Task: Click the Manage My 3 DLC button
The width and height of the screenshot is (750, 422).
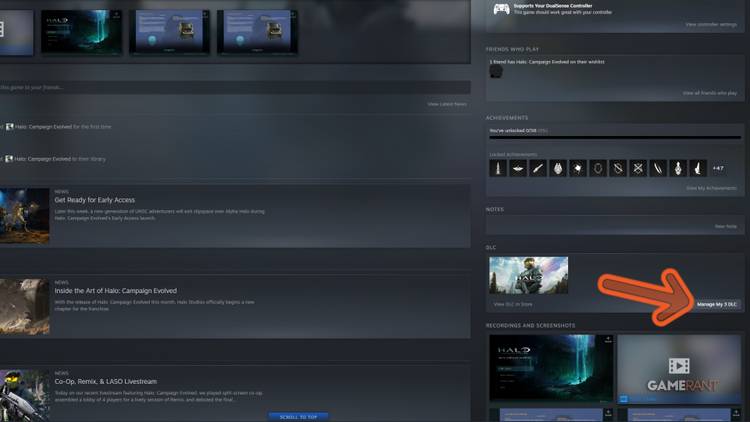Action: [x=717, y=304]
